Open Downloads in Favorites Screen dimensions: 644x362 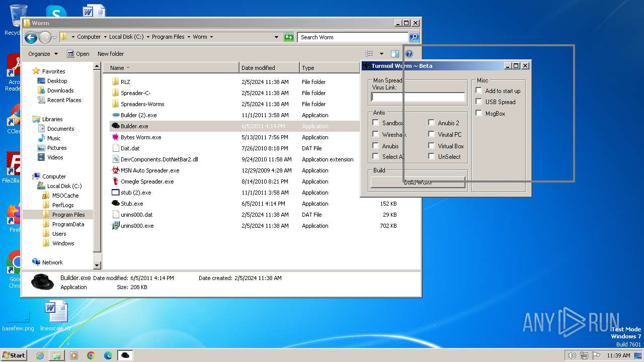60,90
